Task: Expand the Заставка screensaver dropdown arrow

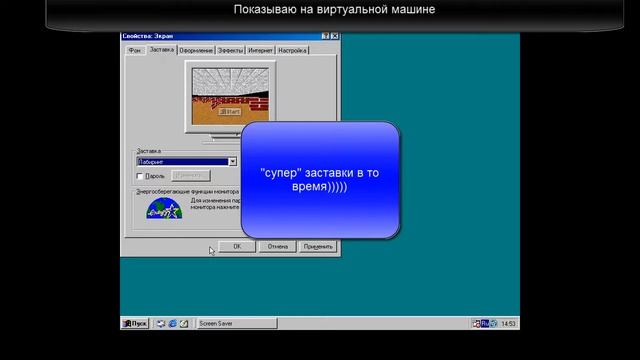Action: click(x=233, y=162)
